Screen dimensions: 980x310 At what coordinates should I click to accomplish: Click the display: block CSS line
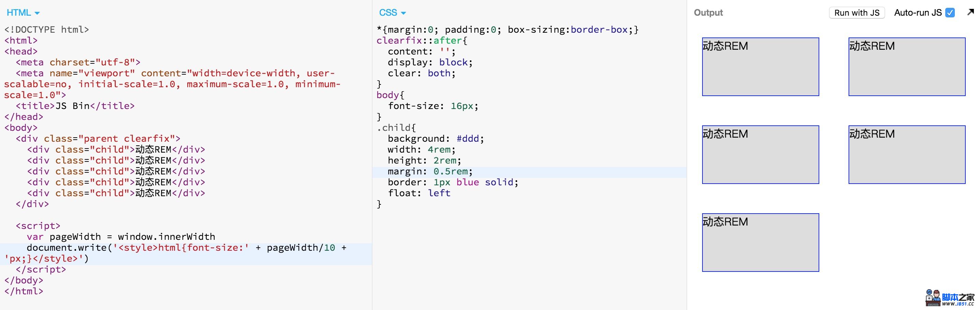coord(430,62)
